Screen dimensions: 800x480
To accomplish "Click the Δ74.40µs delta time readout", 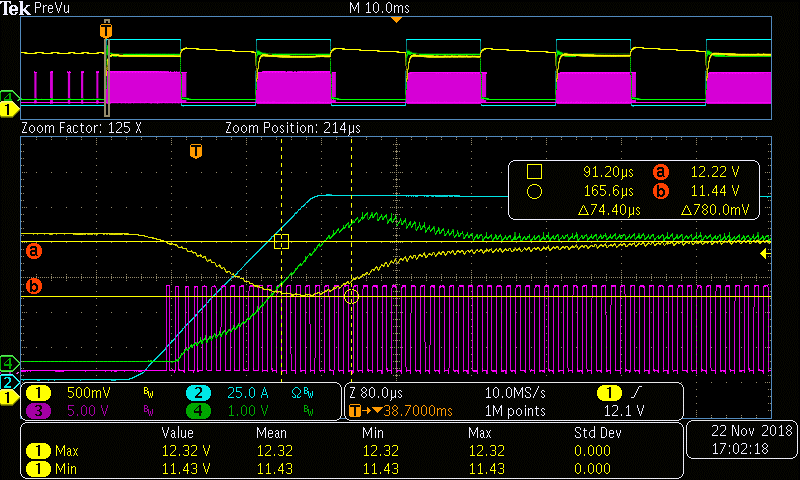I will pos(609,210).
